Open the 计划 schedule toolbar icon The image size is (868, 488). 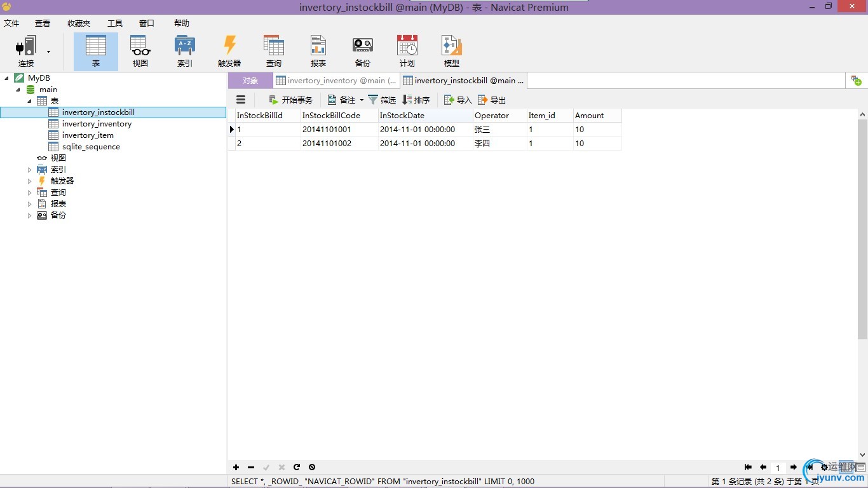pyautogui.click(x=407, y=51)
